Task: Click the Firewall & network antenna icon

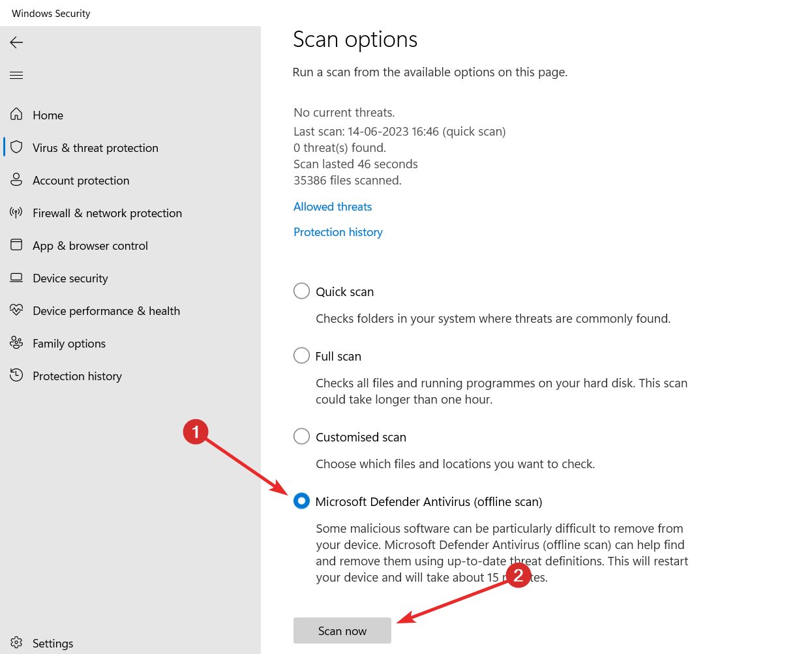Action: 16,212
